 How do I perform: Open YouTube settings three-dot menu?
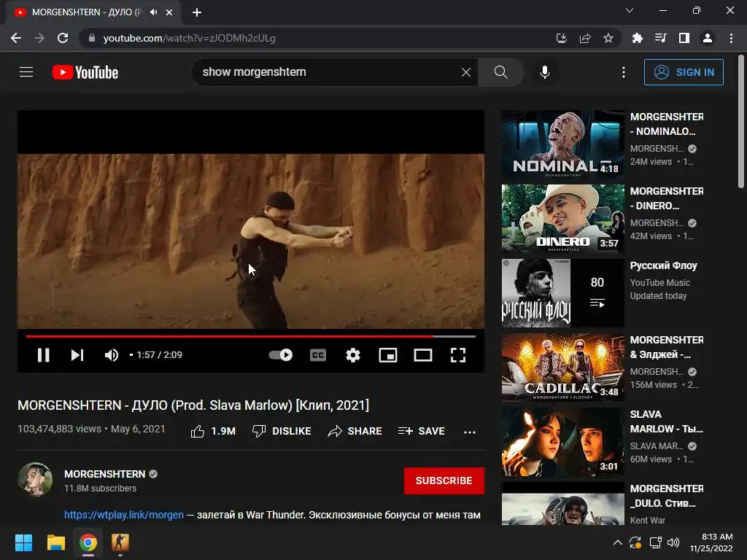624,72
